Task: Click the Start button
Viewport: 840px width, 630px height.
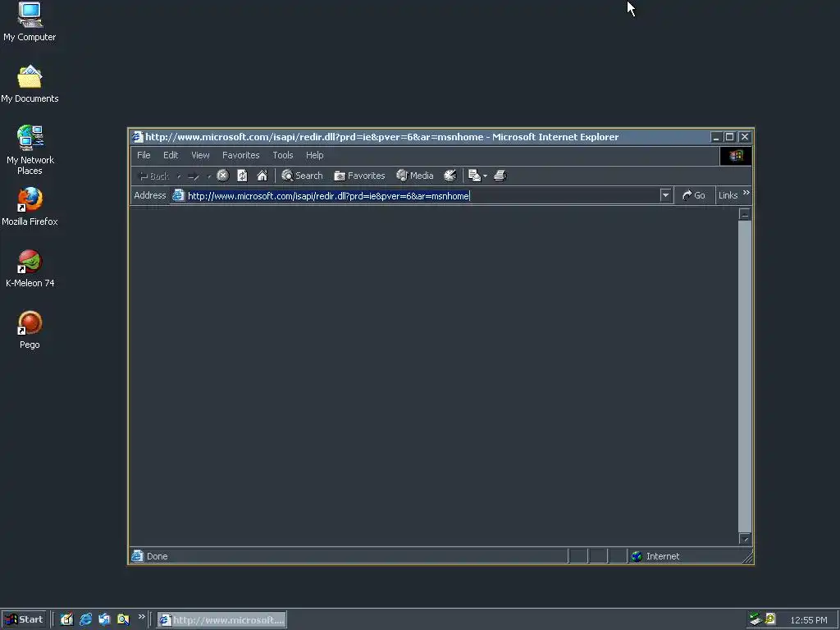Action: tap(24, 619)
